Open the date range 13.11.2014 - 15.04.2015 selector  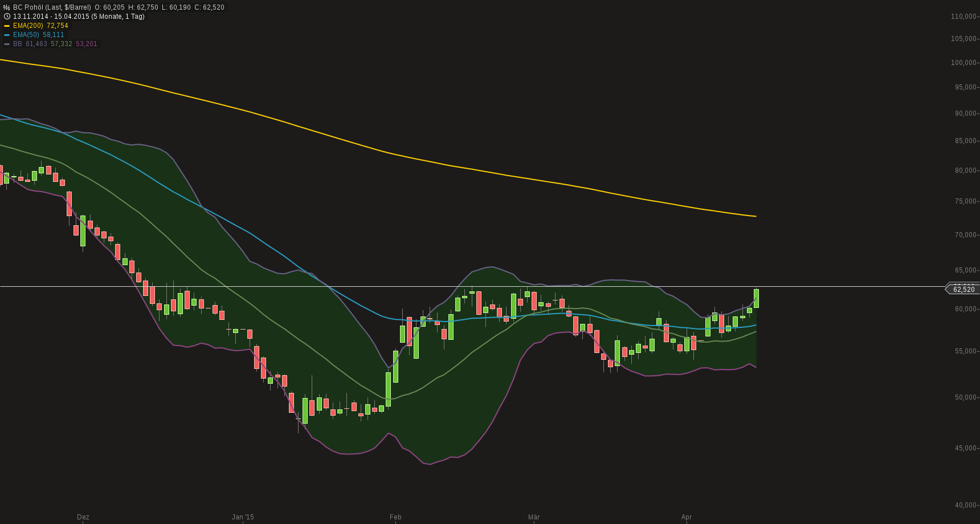(51, 17)
